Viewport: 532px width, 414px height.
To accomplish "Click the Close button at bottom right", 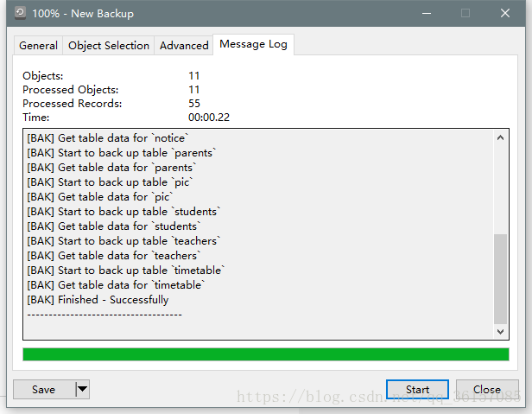I will pyautogui.click(x=487, y=390).
